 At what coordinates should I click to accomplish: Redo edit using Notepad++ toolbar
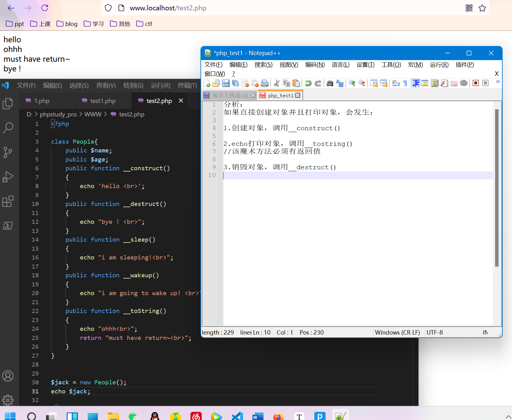click(x=318, y=83)
